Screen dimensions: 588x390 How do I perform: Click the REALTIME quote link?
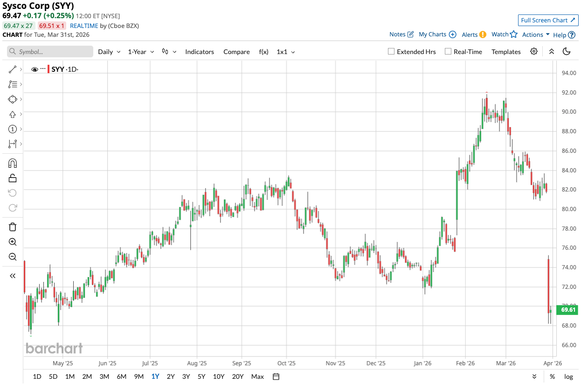(x=84, y=26)
